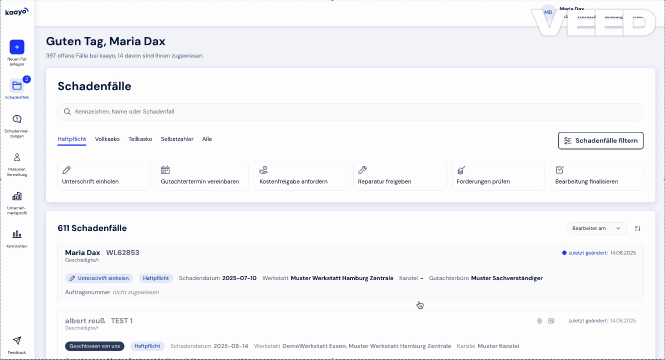Click the MD user avatar
665x360 pixels.
(x=548, y=12)
